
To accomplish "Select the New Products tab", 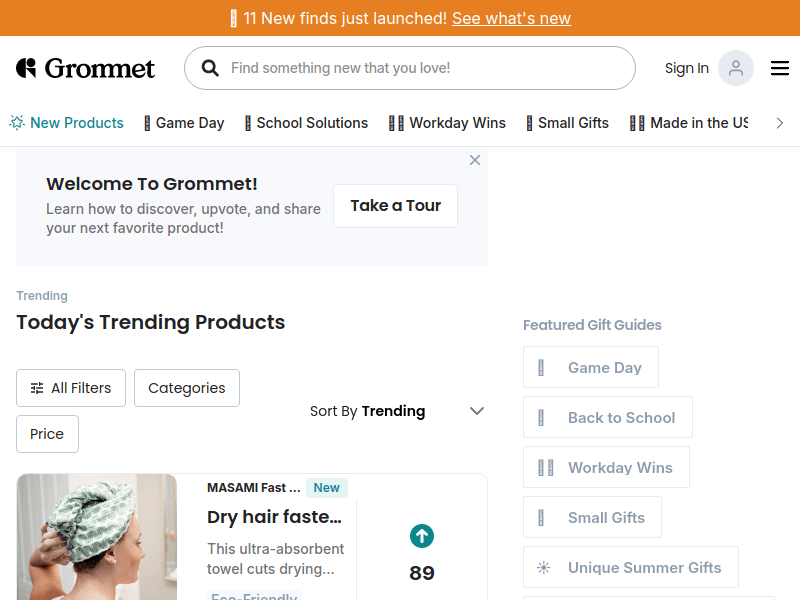I will point(67,123).
